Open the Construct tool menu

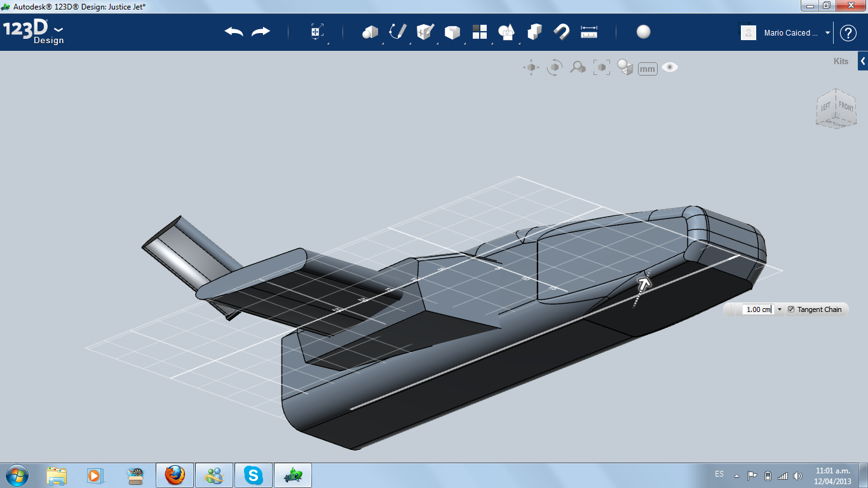pyautogui.click(x=425, y=32)
